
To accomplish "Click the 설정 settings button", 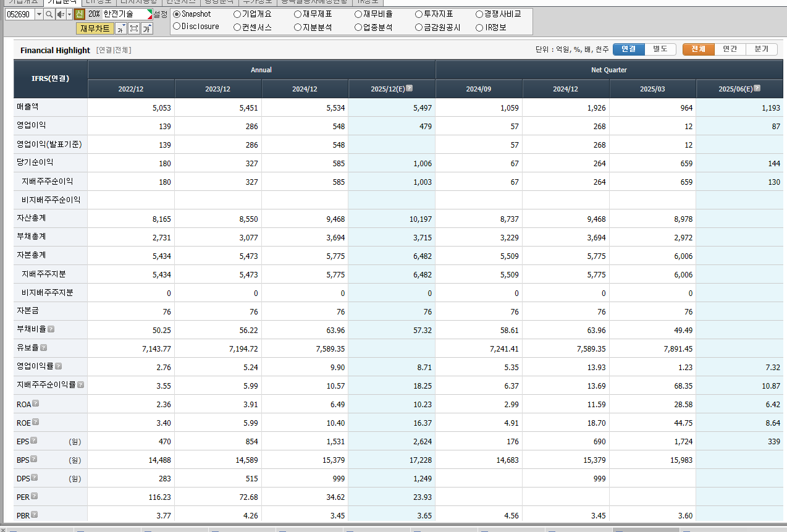I will point(160,14).
